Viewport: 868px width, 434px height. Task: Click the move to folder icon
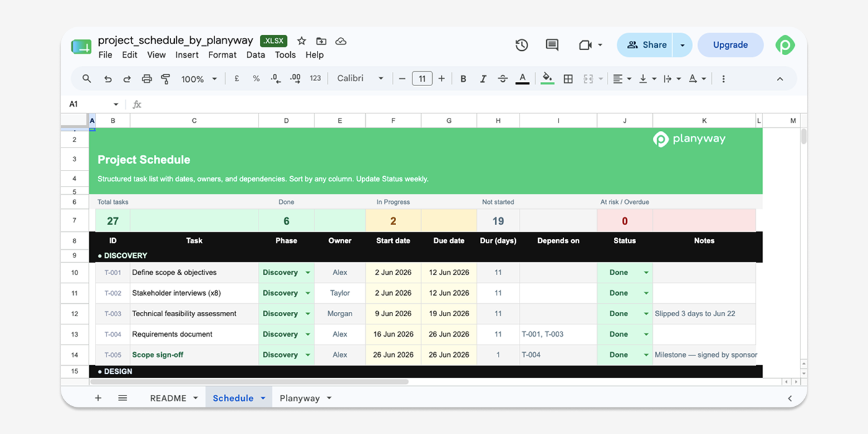[x=321, y=41]
